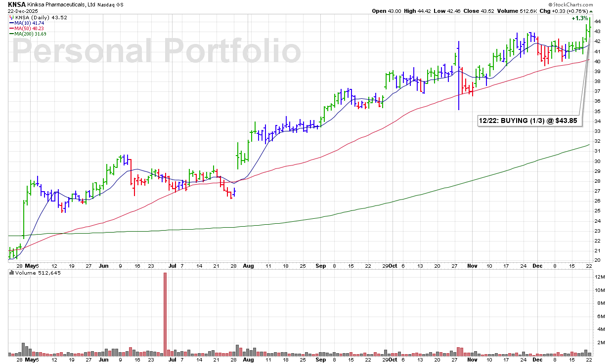
Task: Click the Sep label under the price panel
Action: click(x=321, y=266)
